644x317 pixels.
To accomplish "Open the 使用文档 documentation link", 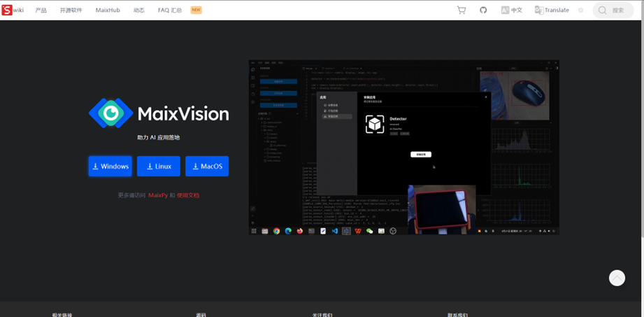I will point(188,195).
